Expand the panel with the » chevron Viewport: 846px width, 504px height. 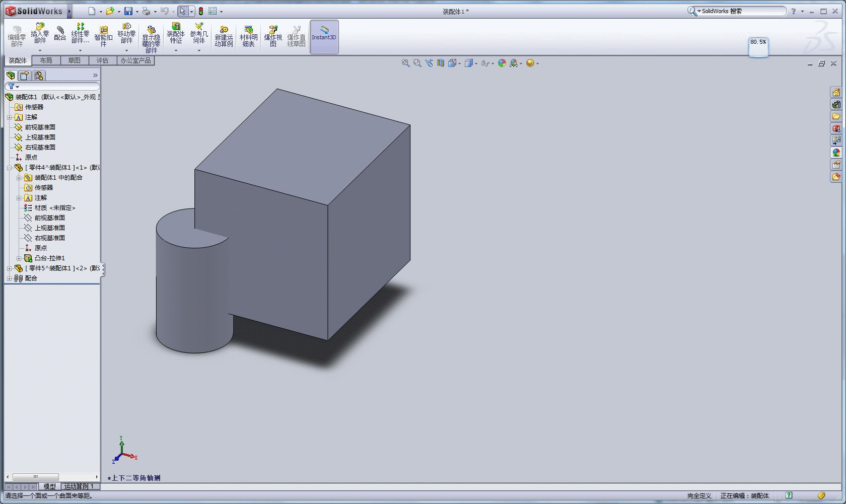point(95,76)
